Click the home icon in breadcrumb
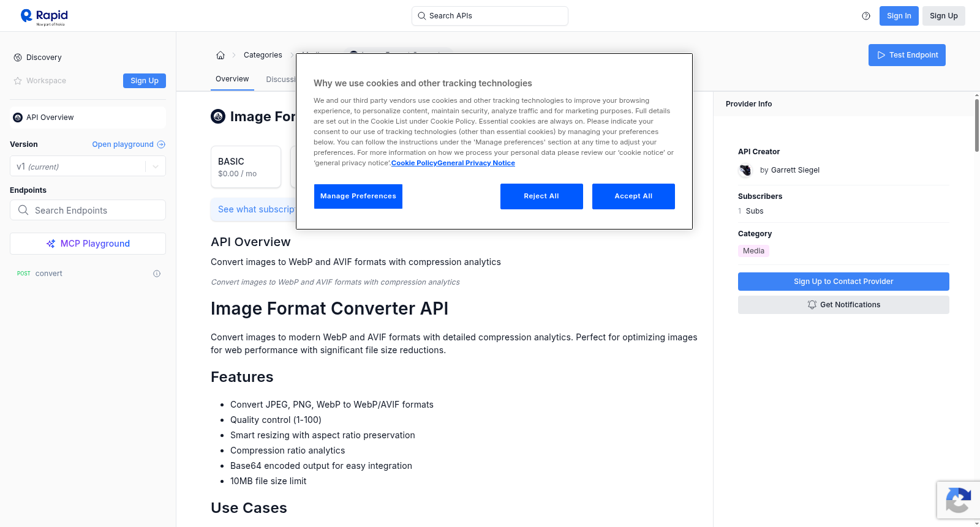Viewport: 980px width, 527px height. [221, 55]
